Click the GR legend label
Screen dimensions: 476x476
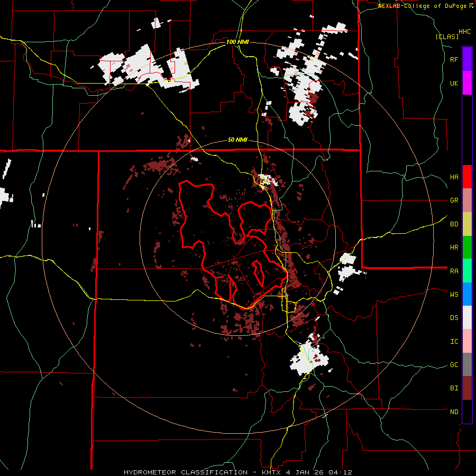click(454, 200)
